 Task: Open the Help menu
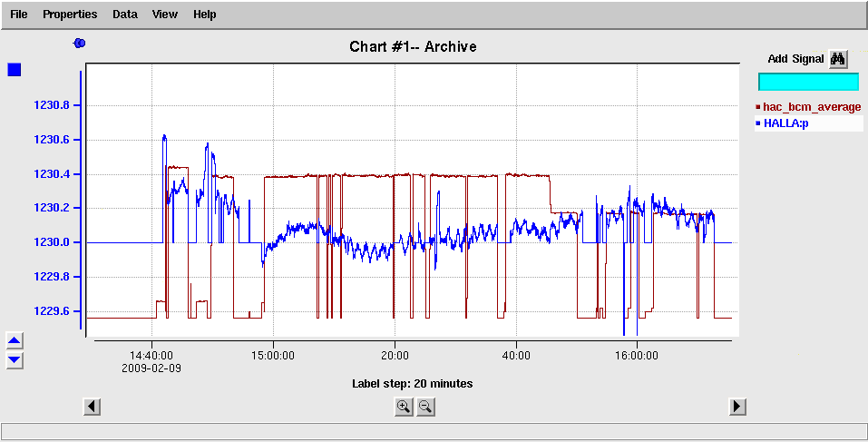click(205, 15)
